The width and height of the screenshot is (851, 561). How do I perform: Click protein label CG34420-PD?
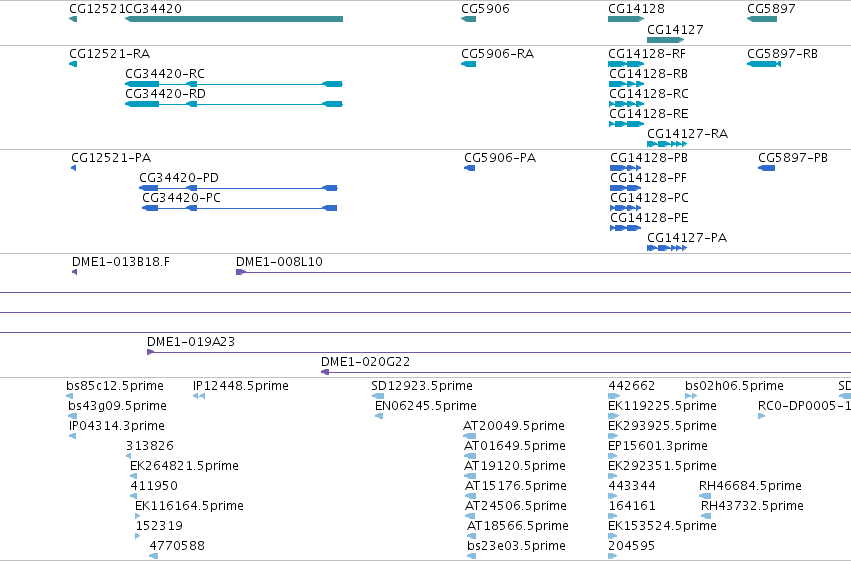point(179,178)
